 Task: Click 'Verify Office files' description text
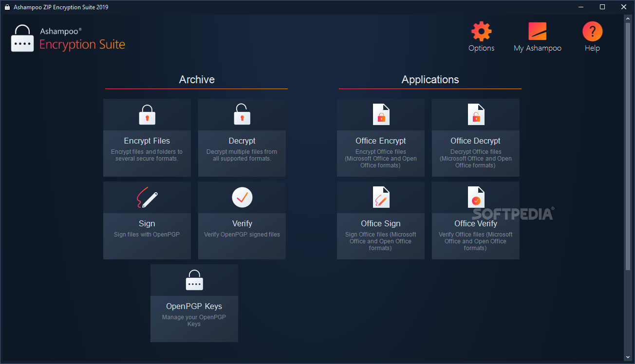[476, 241]
